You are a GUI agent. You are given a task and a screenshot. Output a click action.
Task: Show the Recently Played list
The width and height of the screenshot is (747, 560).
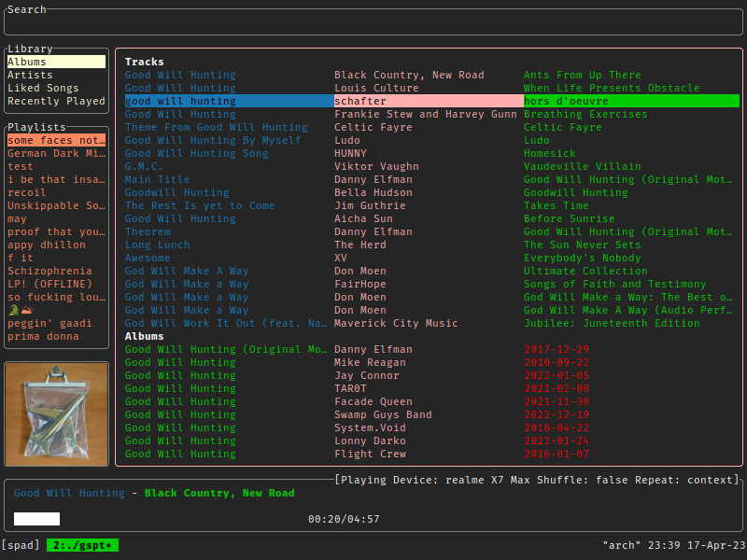(x=56, y=101)
